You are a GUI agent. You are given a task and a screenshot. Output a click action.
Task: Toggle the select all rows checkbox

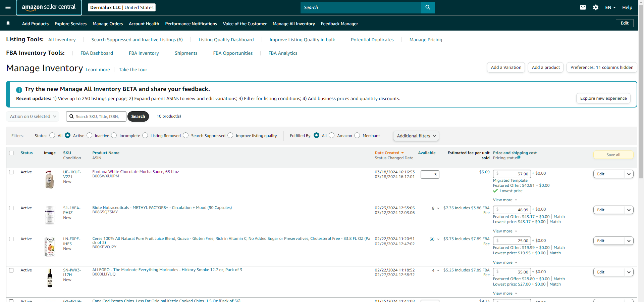point(11,153)
